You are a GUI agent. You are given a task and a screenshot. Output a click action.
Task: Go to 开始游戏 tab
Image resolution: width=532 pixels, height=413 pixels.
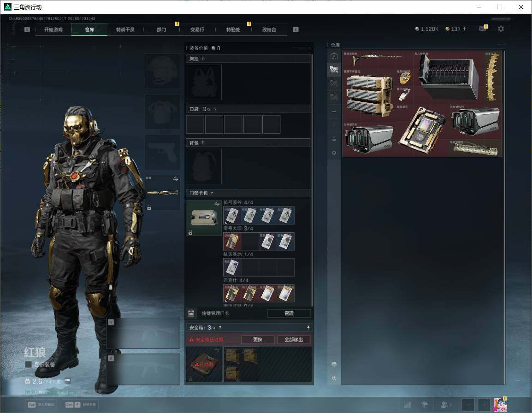[x=53, y=29]
